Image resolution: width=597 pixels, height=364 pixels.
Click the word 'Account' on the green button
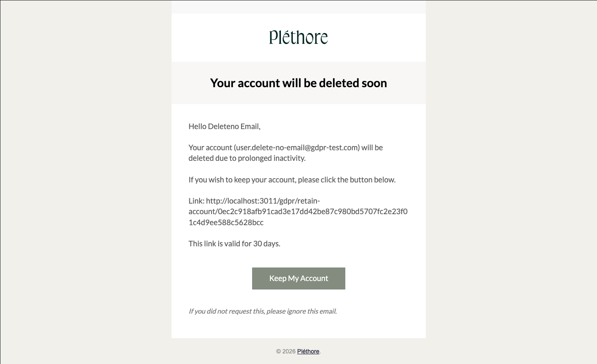(314, 279)
